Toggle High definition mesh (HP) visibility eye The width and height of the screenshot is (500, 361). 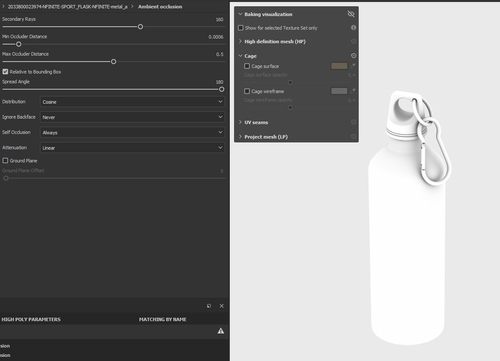[354, 41]
